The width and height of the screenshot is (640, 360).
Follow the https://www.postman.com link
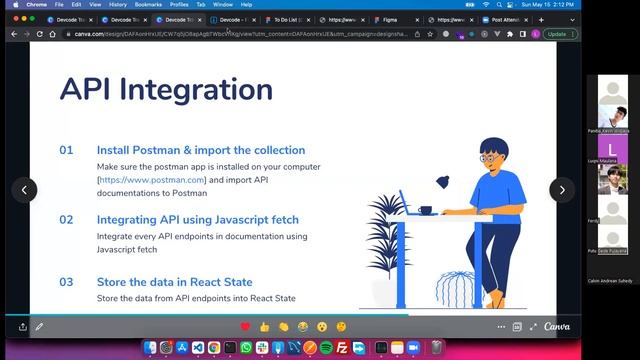[x=151, y=180]
